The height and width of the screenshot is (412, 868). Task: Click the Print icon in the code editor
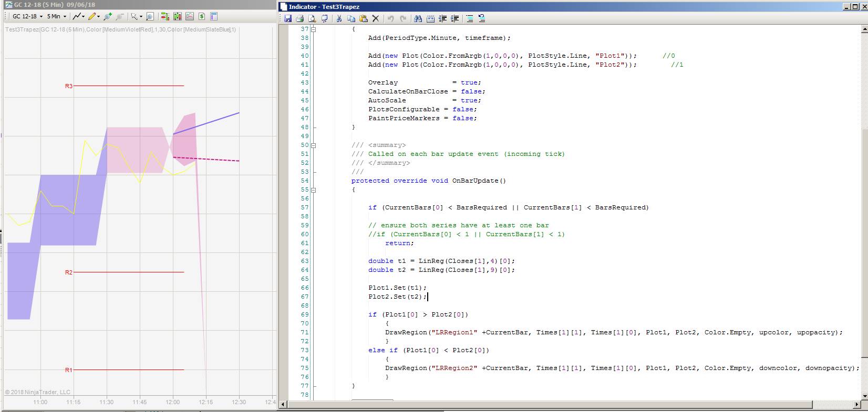pyautogui.click(x=299, y=18)
